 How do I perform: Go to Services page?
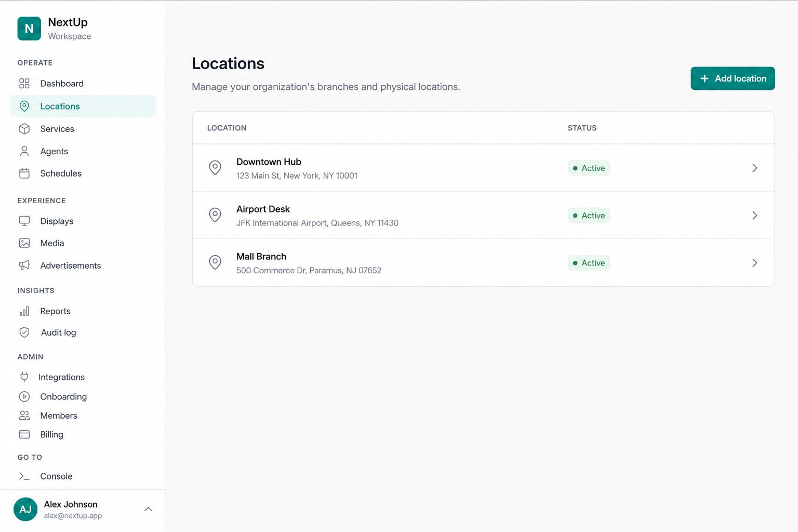tap(83, 129)
